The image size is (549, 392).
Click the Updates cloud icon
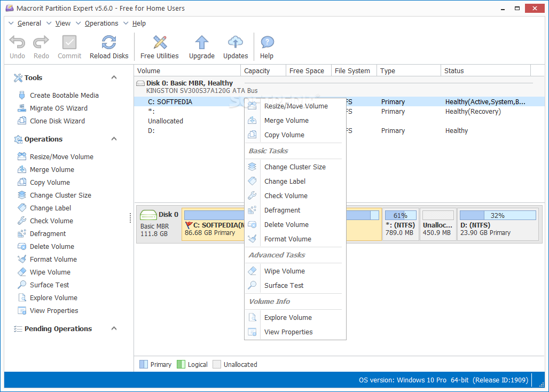coord(236,42)
